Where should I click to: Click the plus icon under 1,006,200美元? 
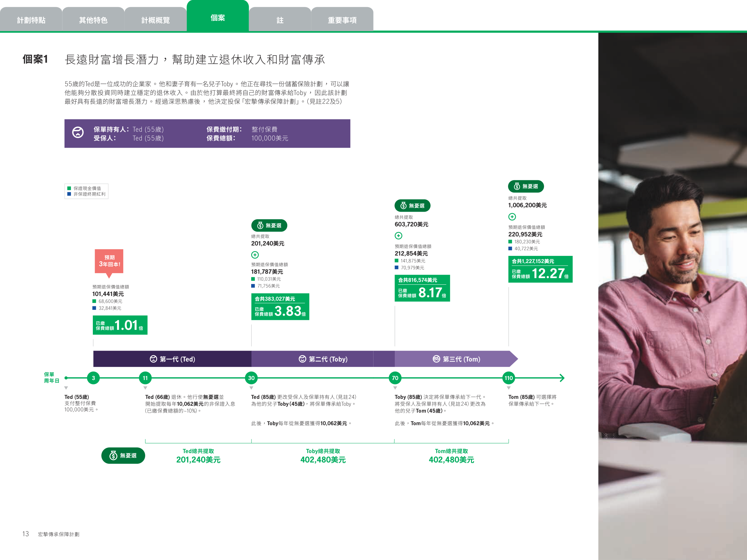[x=512, y=217]
